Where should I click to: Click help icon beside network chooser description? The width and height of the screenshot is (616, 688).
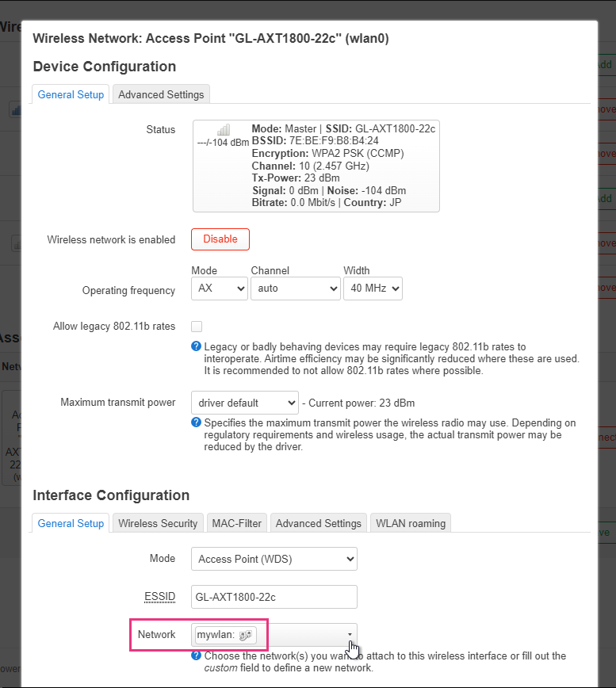pyautogui.click(x=196, y=656)
